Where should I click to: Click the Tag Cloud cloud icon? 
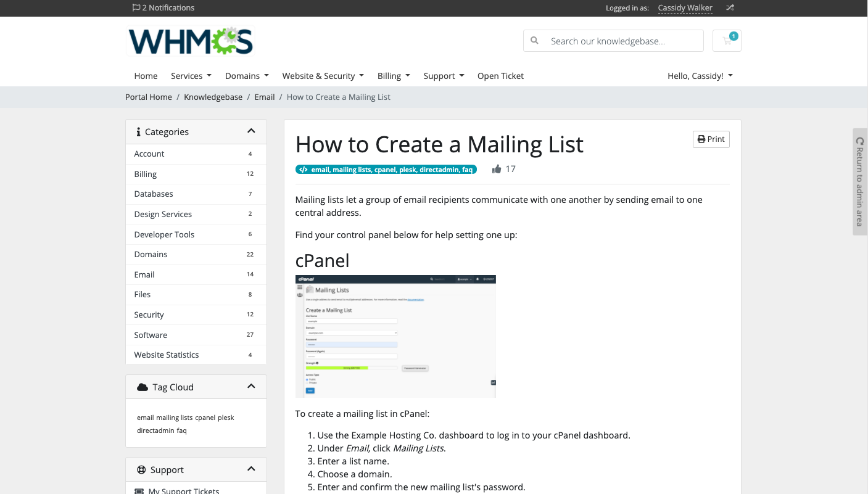coord(143,387)
